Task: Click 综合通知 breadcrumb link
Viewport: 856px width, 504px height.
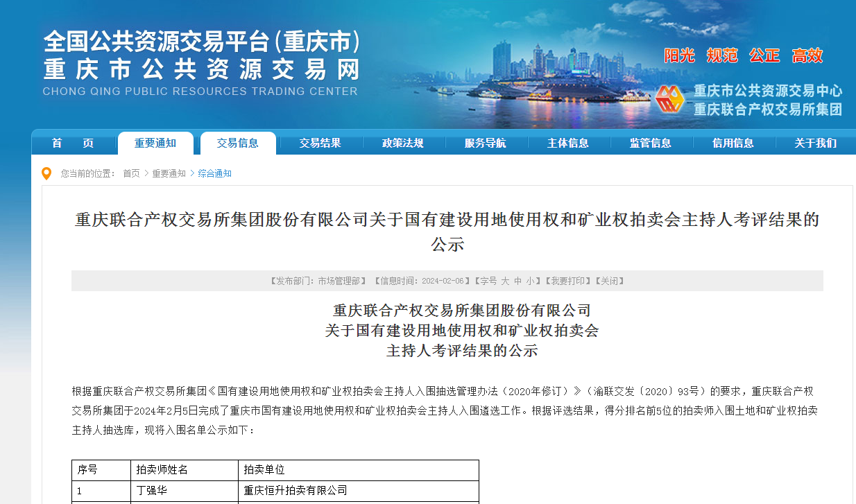Action: click(x=215, y=173)
